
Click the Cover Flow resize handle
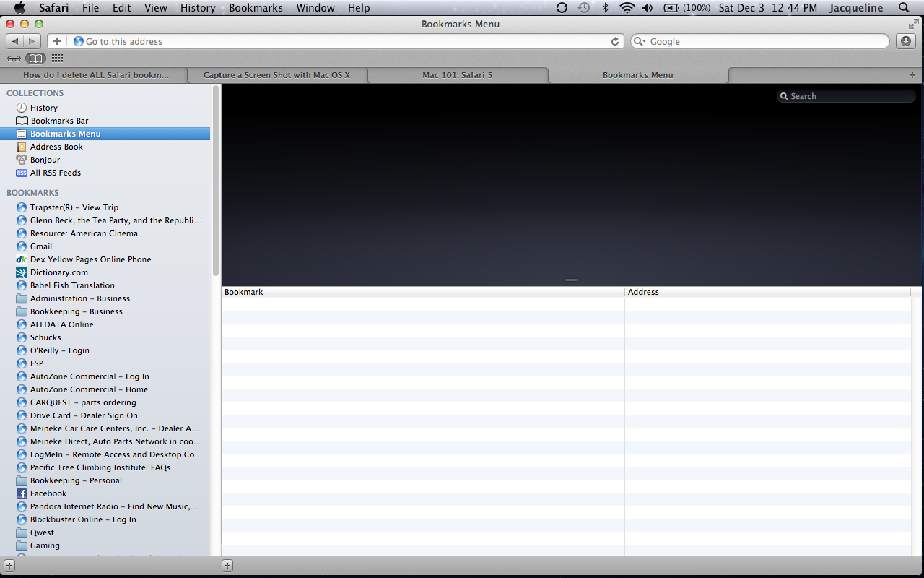click(571, 280)
